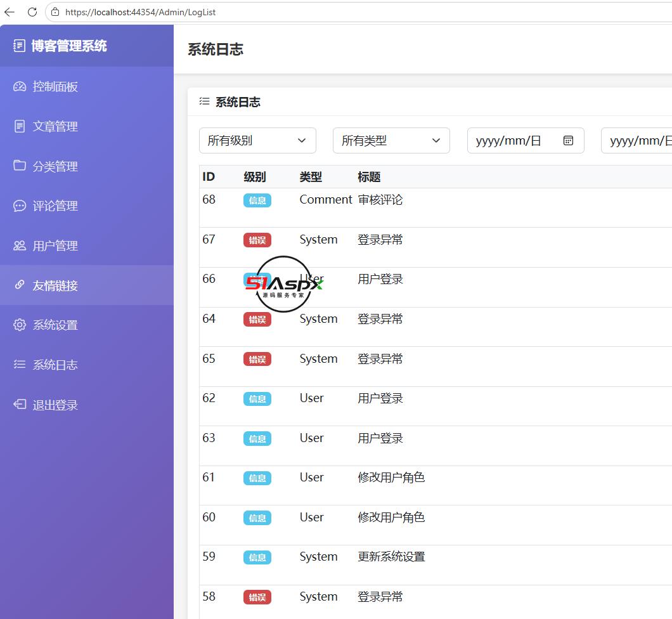Click 审核评论 title in row 68
This screenshot has height=619, width=672.
(380, 199)
